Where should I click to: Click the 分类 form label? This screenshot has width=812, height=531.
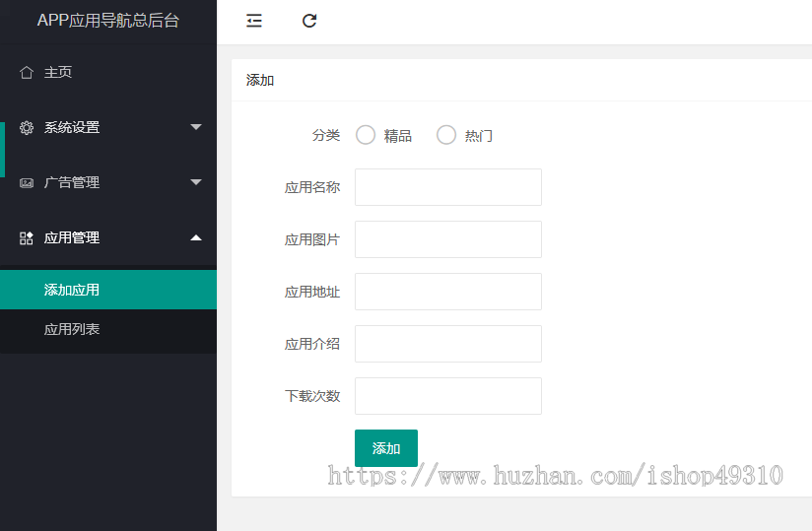(x=326, y=136)
